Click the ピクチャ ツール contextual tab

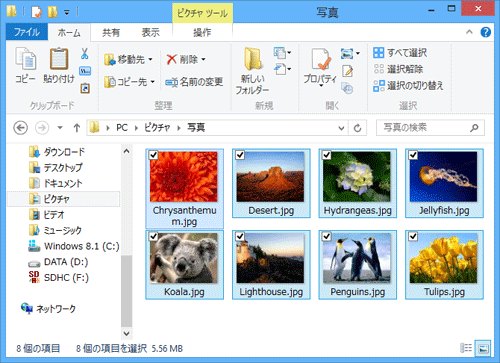[202, 13]
